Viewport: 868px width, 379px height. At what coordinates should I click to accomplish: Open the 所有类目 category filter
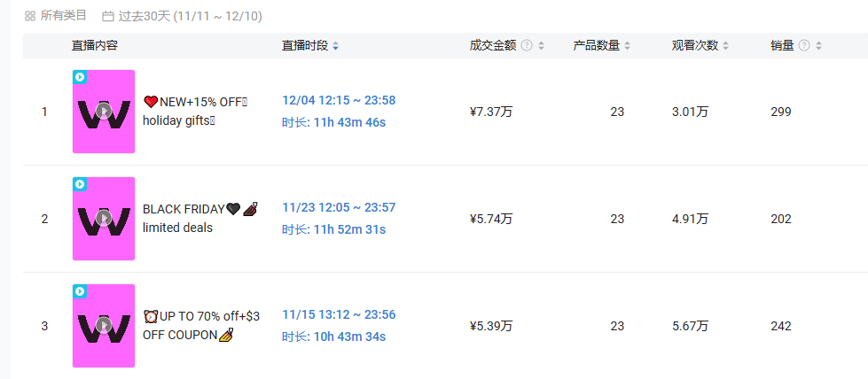click(64, 16)
